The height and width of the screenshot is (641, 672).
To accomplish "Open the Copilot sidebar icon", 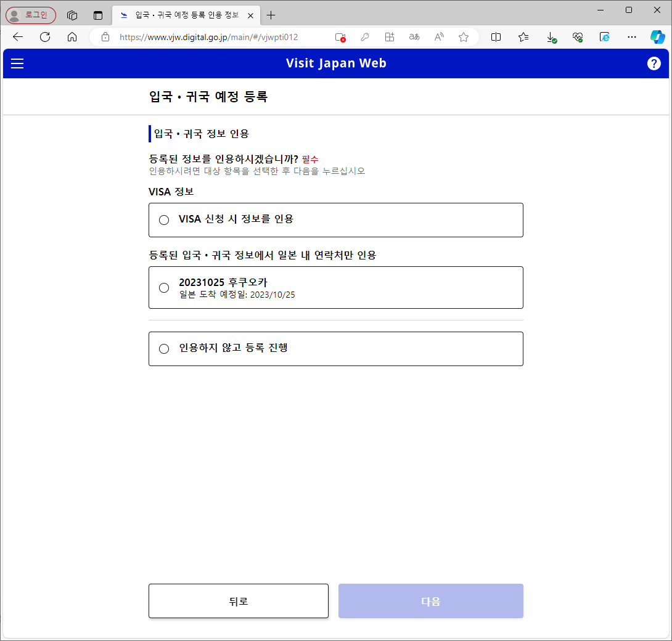I will coord(657,37).
